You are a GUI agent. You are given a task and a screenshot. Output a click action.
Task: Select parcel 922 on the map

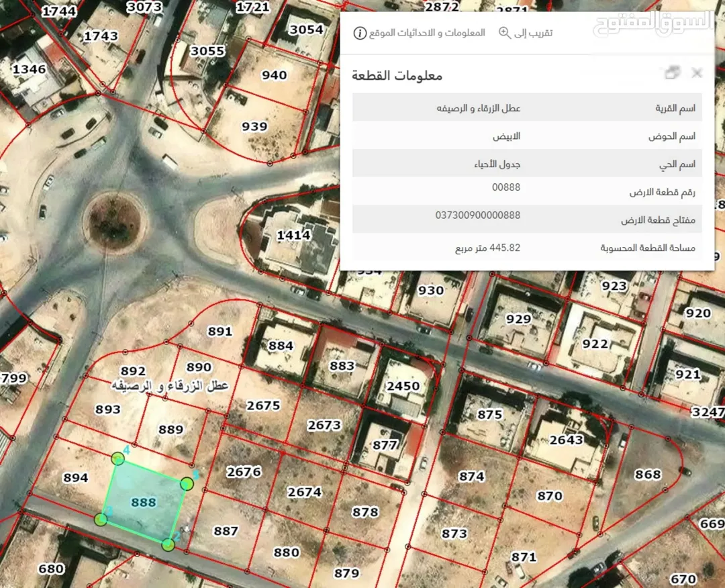pyautogui.click(x=595, y=344)
